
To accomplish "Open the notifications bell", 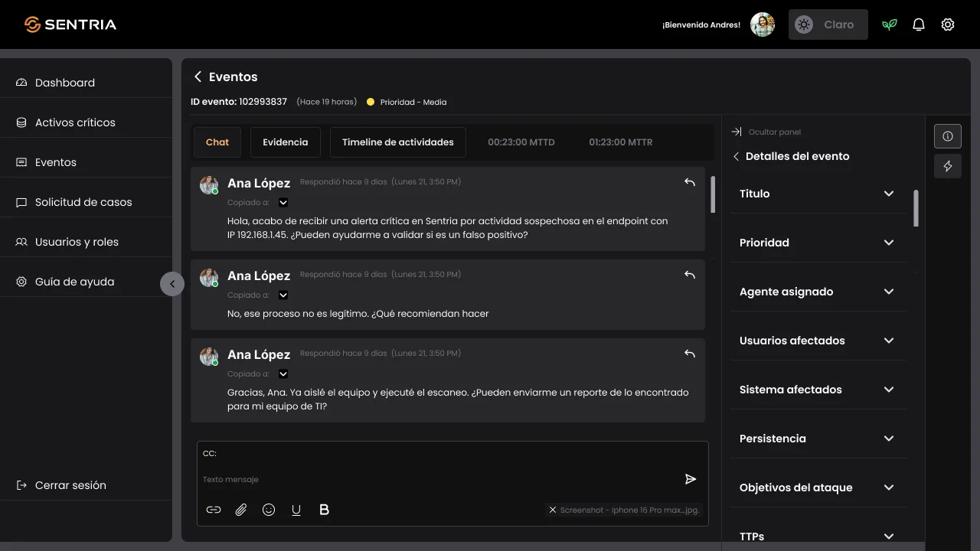I will click(x=919, y=24).
